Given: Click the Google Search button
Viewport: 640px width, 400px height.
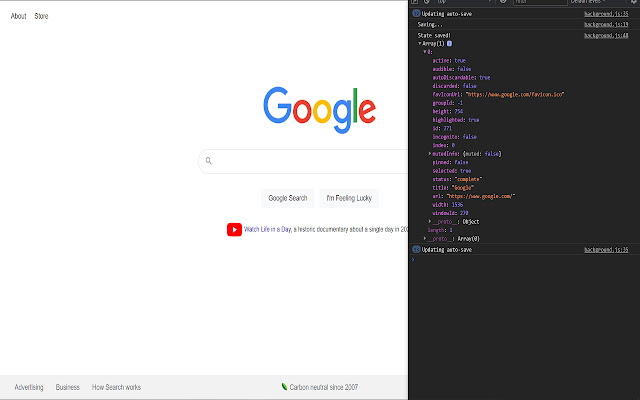Looking at the screenshot, I should [288, 198].
